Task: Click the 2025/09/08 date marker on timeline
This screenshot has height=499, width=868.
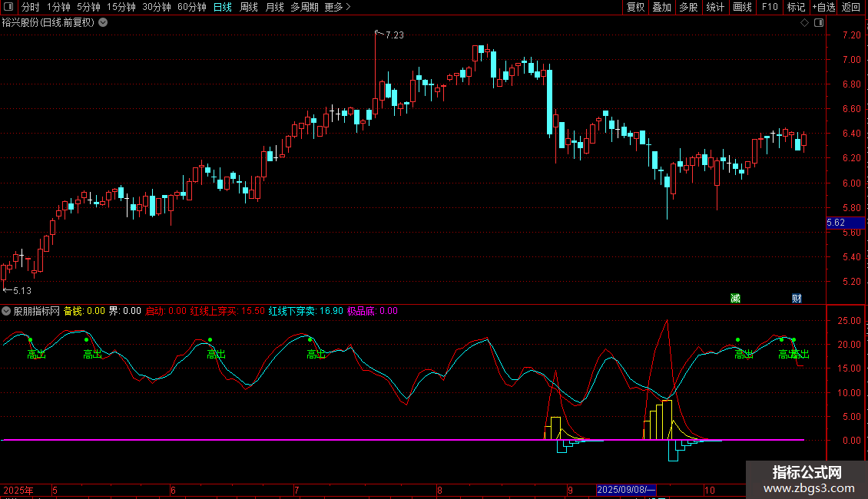Action: coord(626,490)
